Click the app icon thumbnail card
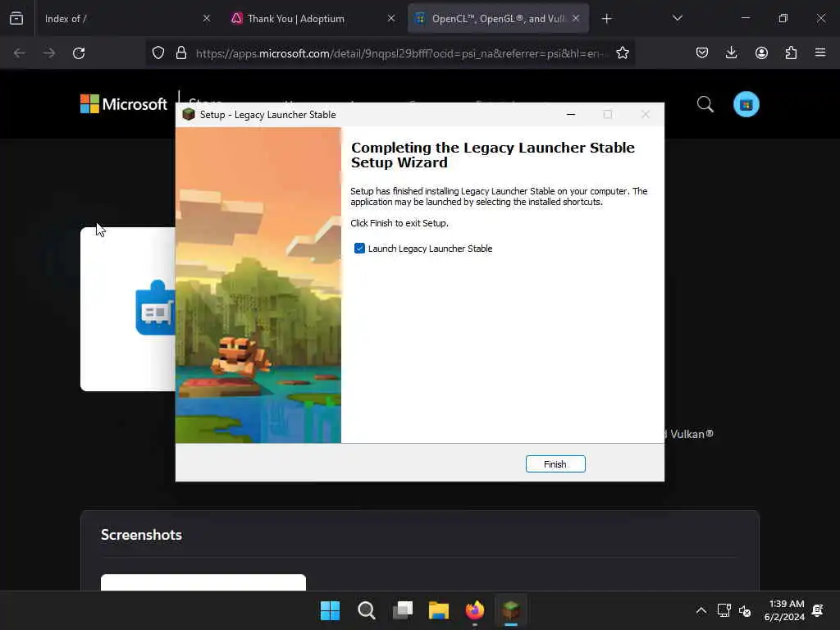This screenshot has width=840, height=630. coord(128,309)
